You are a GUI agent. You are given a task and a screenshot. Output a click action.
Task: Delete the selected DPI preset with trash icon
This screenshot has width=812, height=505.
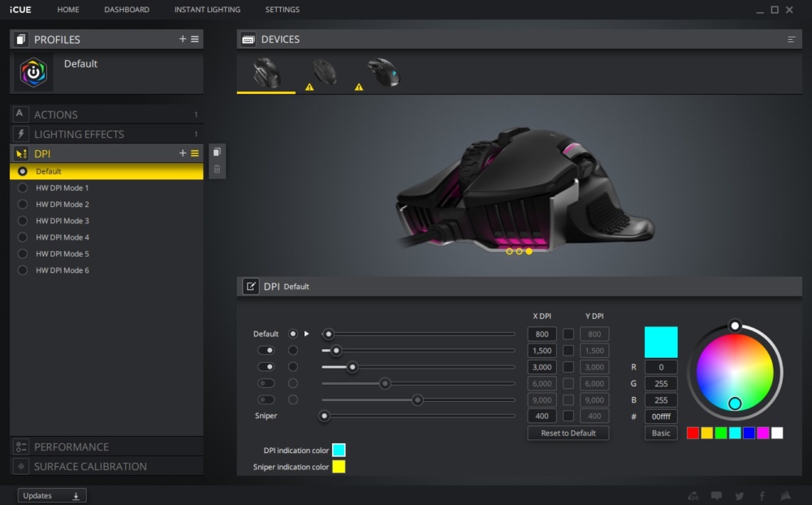217,170
